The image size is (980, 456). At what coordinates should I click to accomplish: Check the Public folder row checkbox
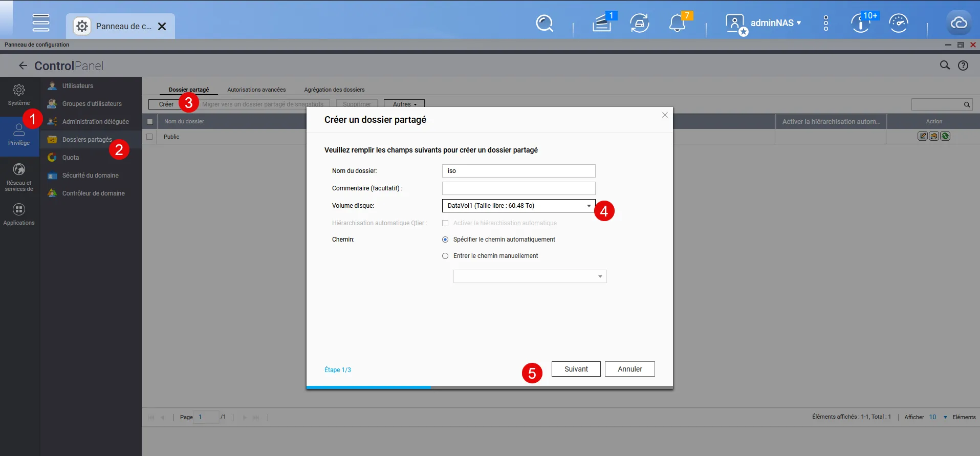149,137
